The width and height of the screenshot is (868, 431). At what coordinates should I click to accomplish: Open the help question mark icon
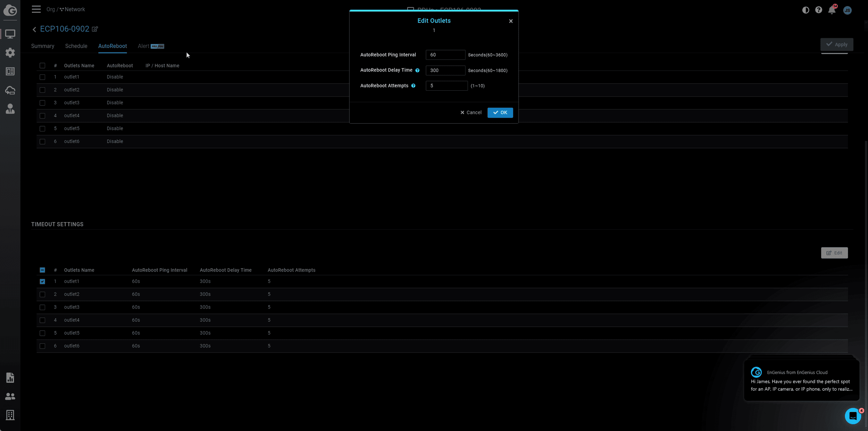coord(818,10)
